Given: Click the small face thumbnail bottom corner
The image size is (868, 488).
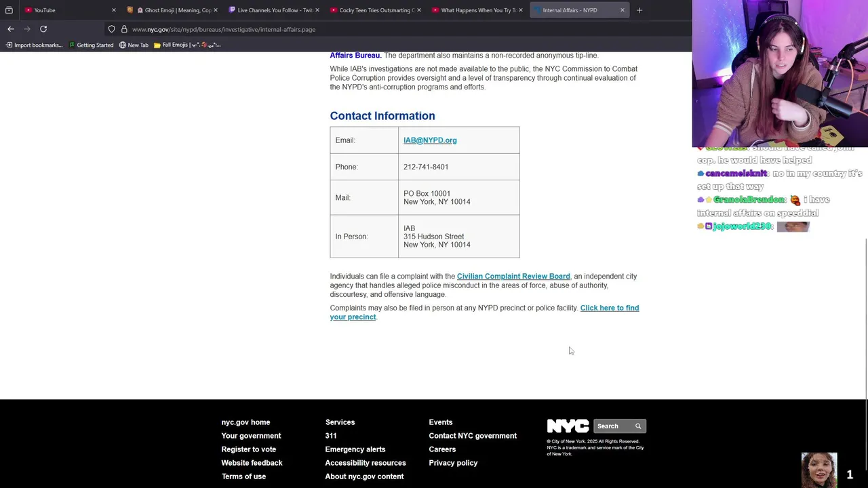Looking at the screenshot, I should pos(819,470).
